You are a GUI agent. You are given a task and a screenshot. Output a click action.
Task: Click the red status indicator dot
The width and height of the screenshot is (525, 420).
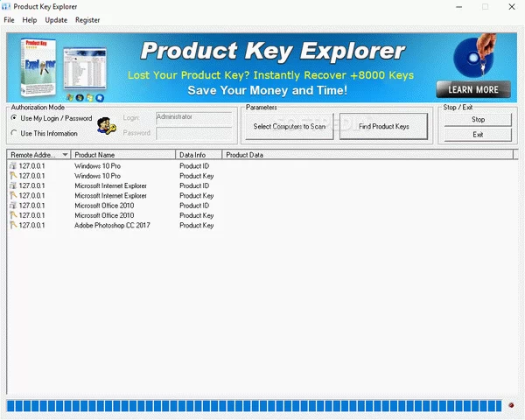click(511, 405)
